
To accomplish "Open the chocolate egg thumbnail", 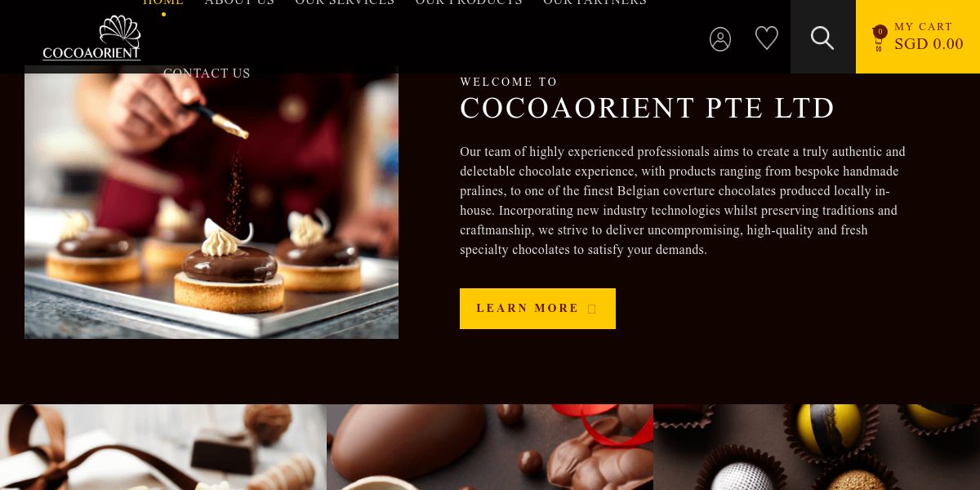I will click(490, 448).
